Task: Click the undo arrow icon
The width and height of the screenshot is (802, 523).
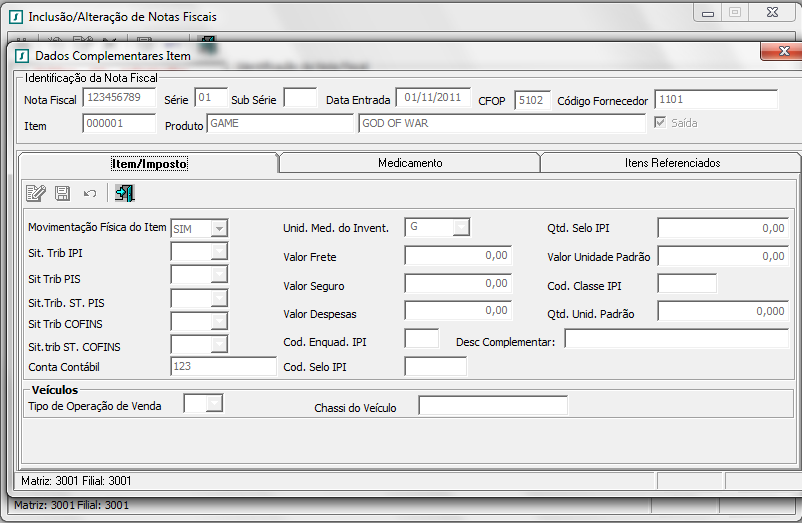Action: click(x=90, y=193)
